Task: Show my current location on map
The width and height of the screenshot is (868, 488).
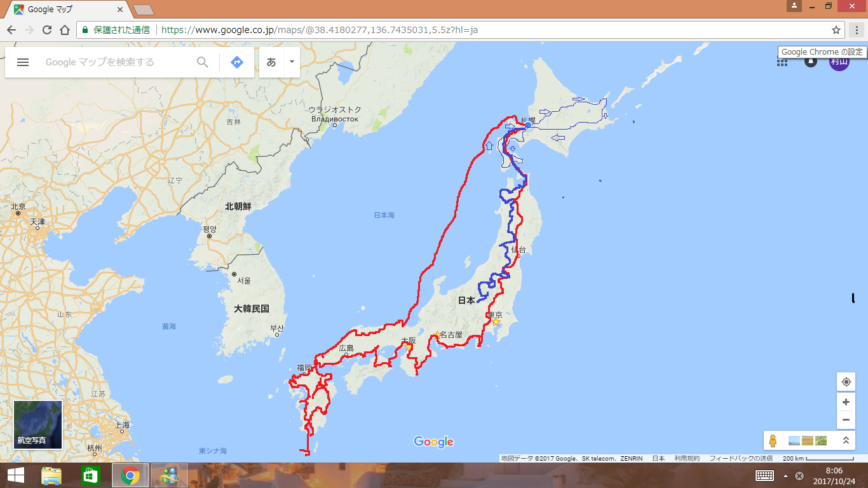Action: [x=846, y=382]
